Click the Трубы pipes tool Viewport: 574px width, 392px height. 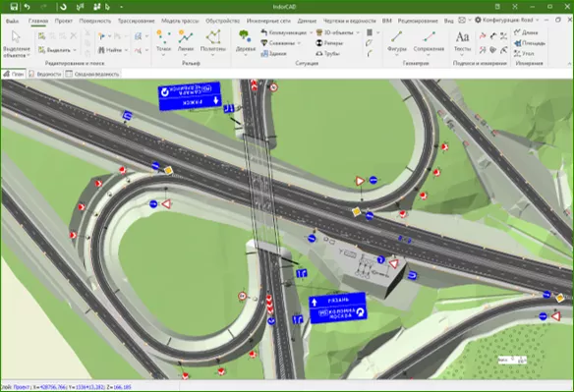click(x=327, y=54)
